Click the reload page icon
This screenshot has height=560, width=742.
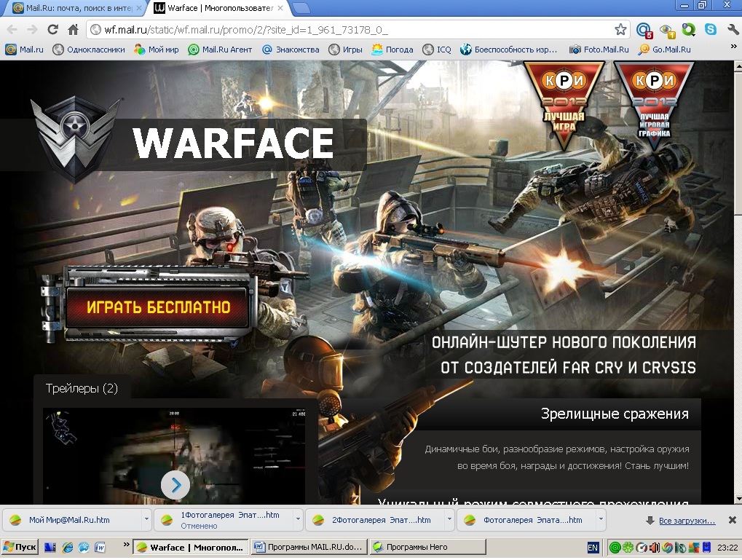coord(52,30)
